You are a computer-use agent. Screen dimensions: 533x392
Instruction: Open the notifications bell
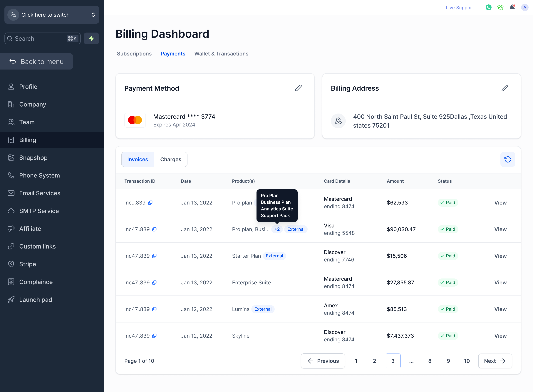(x=512, y=8)
